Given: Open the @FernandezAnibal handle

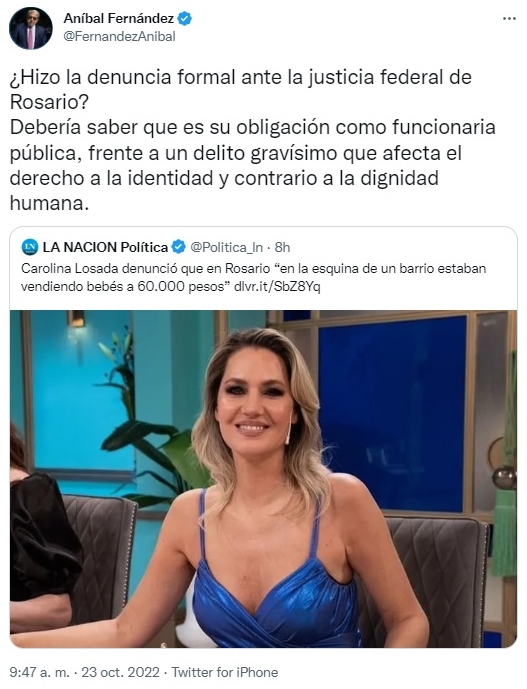Looking at the screenshot, I should point(119,36).
